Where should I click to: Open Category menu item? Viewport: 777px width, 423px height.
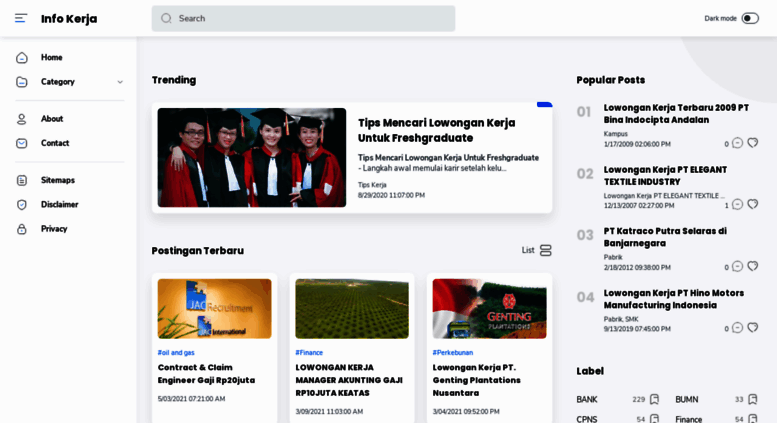pos(57,82)
